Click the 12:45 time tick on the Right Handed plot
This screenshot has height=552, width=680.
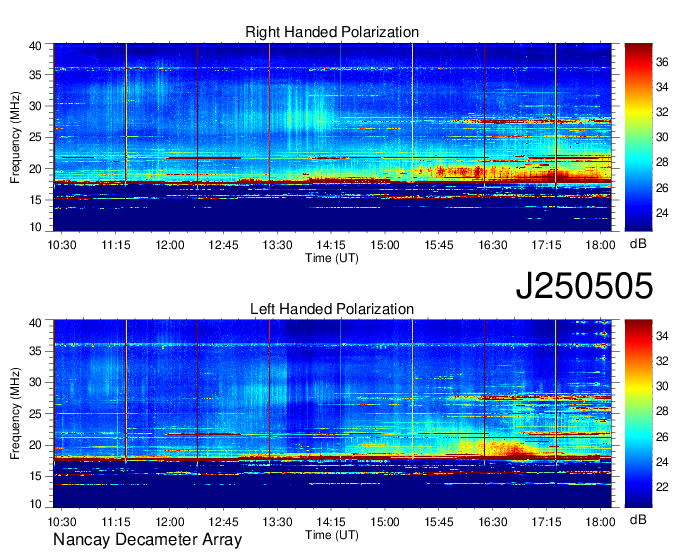click(224, 245)
